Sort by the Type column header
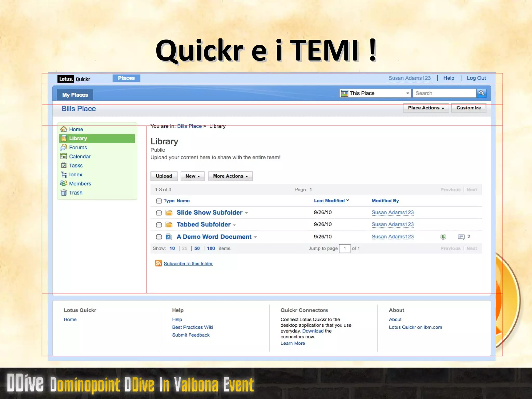The height and width of the screenshot is (399, 532). pos(169,201)
